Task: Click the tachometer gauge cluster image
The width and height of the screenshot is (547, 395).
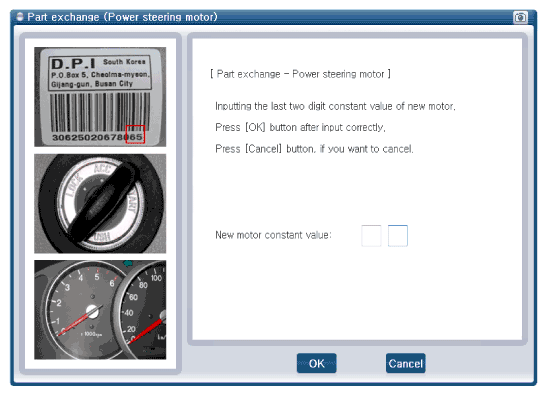Action: coord(100,310)
